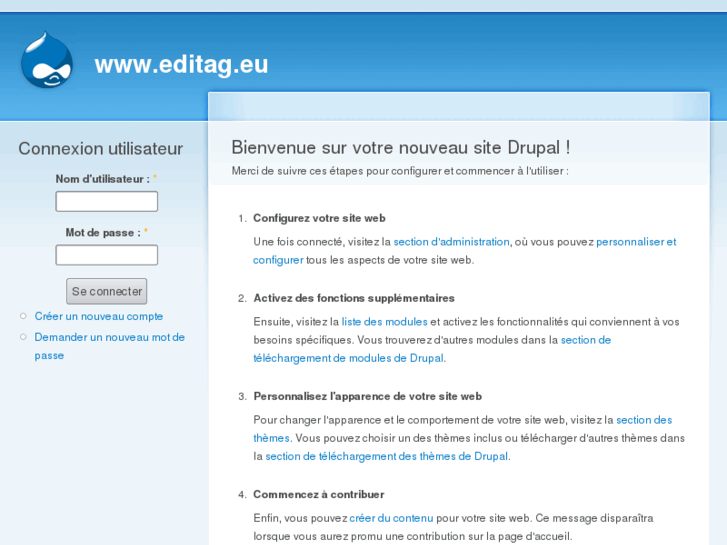727x545 pixels.
Task: Click the Drupal drop logo
Action: [47, 60]
